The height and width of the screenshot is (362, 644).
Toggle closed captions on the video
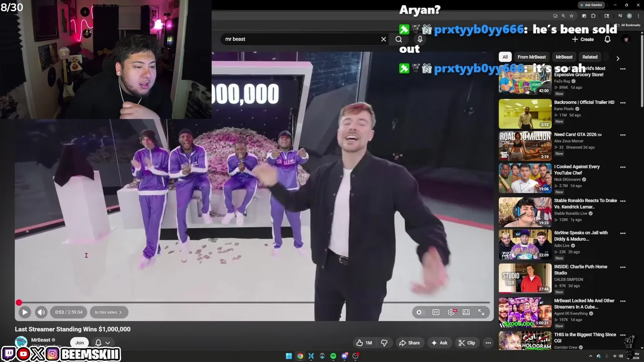tap(436, 312)
